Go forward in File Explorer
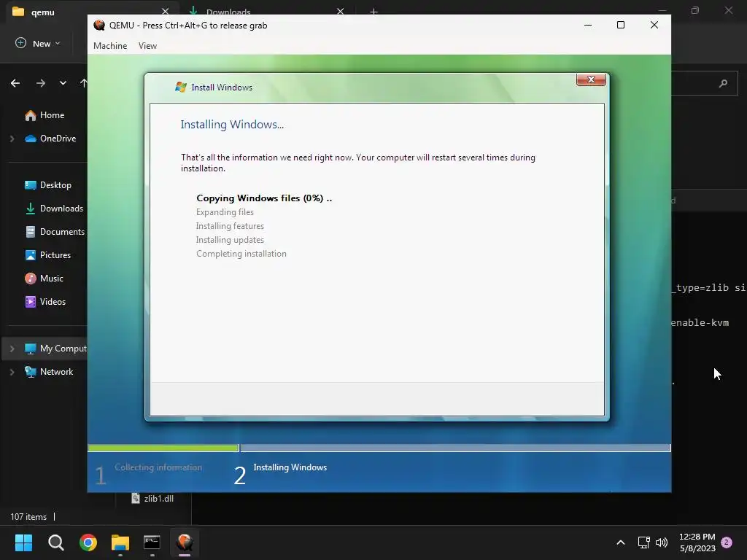The image size is (747, 560). pos(41,83)
